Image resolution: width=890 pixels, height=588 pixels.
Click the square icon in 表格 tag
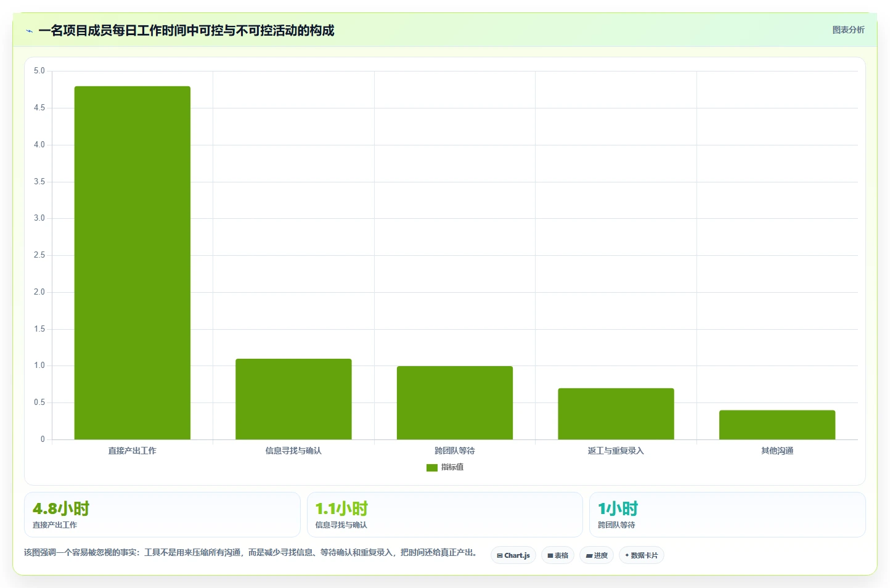550,556
